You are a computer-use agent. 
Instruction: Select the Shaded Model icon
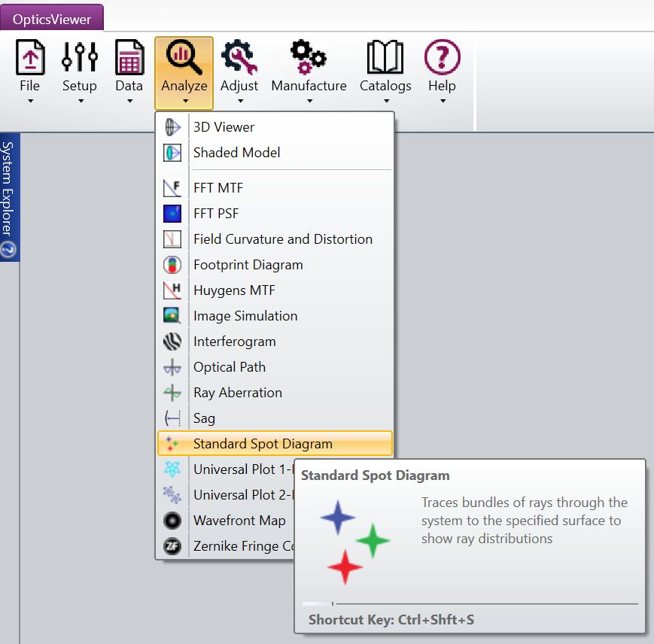[x=172, y=153]
